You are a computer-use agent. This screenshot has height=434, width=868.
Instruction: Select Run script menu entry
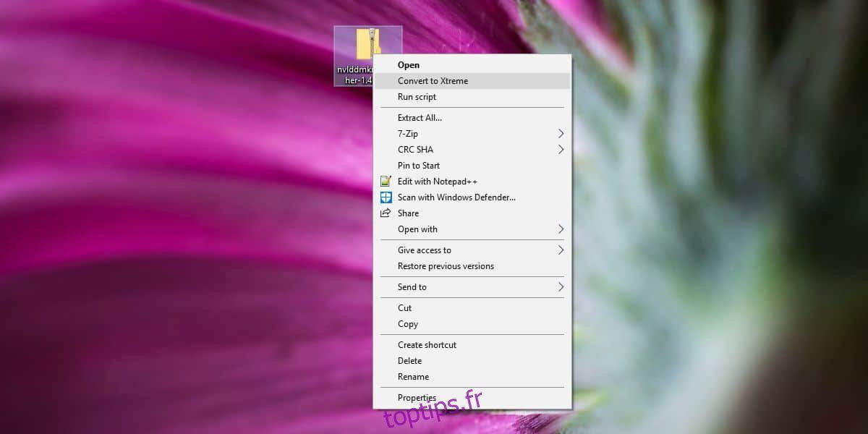point(417,97)
